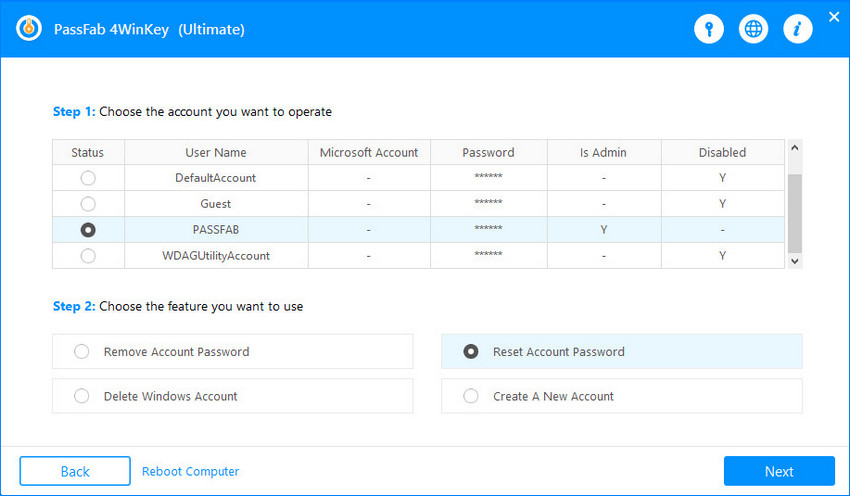Click the Microsoft Account column header
The height and width of the screenshot is (496, 850).
pyautogui.click(x=369, y=152)
